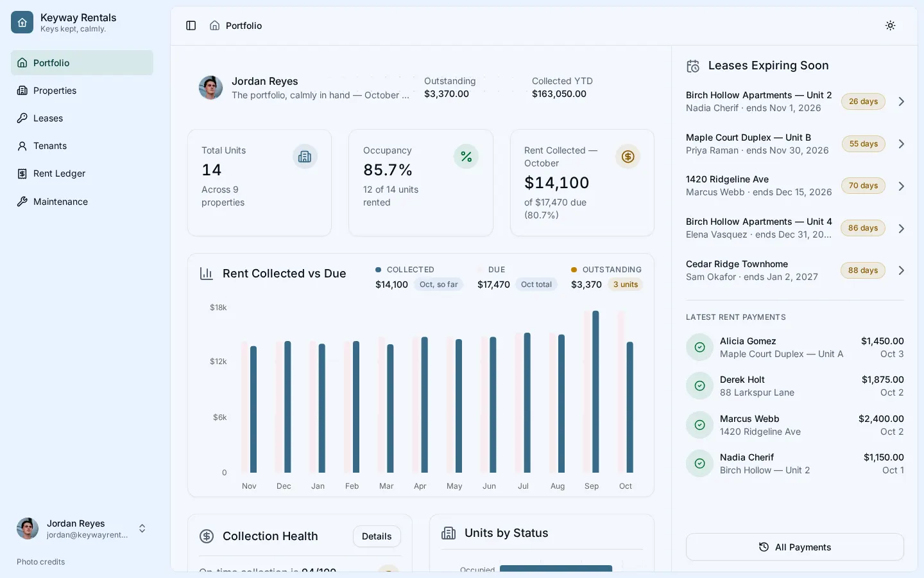Open Birch Hollow Apartments Unit 4 lease chevron
924x578 pixels.
tap(902, 229)
